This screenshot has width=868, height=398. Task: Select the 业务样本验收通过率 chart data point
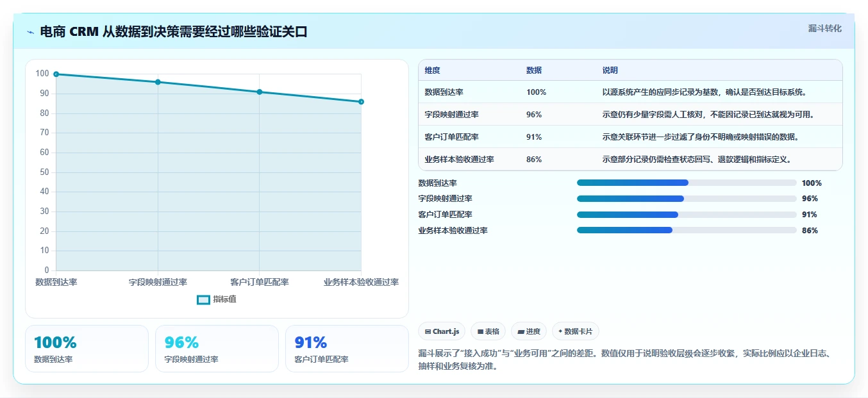click(361, 102)
